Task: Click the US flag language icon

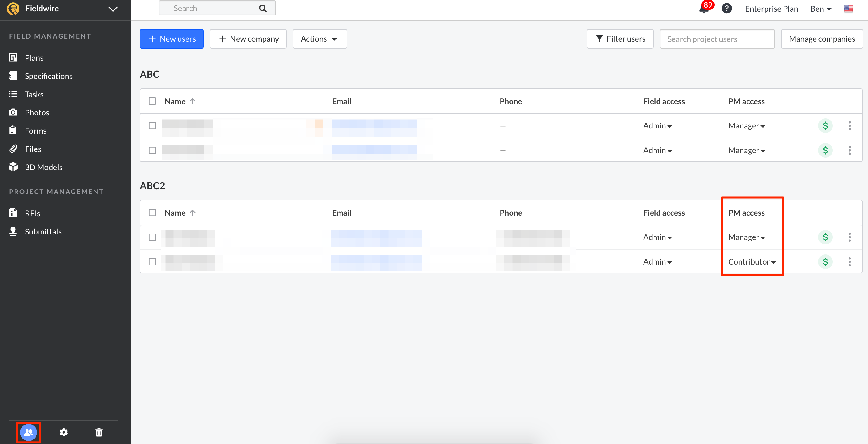Action: coord(848,9)
